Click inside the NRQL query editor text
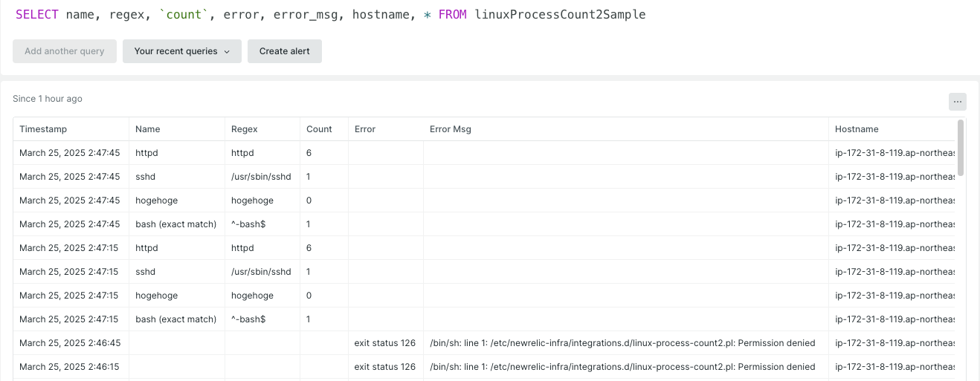The width and height of the screenshot is (980, 381). (330, 14)
